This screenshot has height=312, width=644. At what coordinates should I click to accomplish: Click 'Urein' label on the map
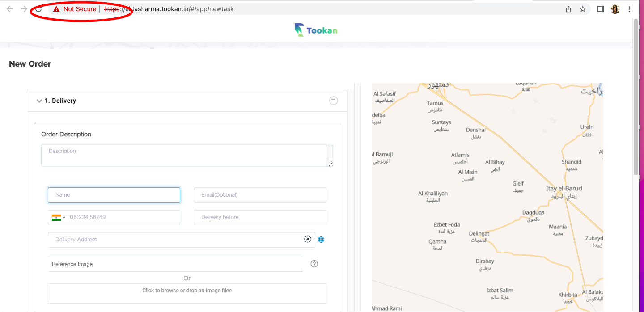587,127
